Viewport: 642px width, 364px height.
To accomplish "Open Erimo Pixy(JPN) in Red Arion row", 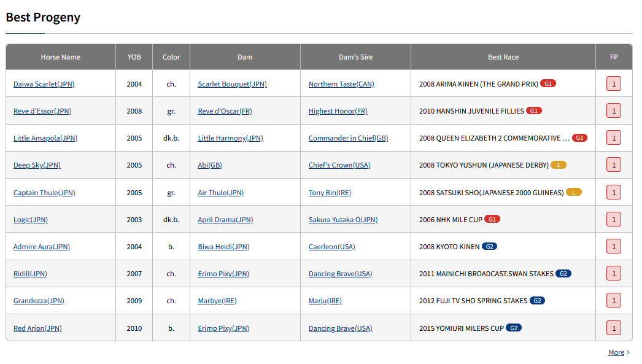I will [223, 328].
